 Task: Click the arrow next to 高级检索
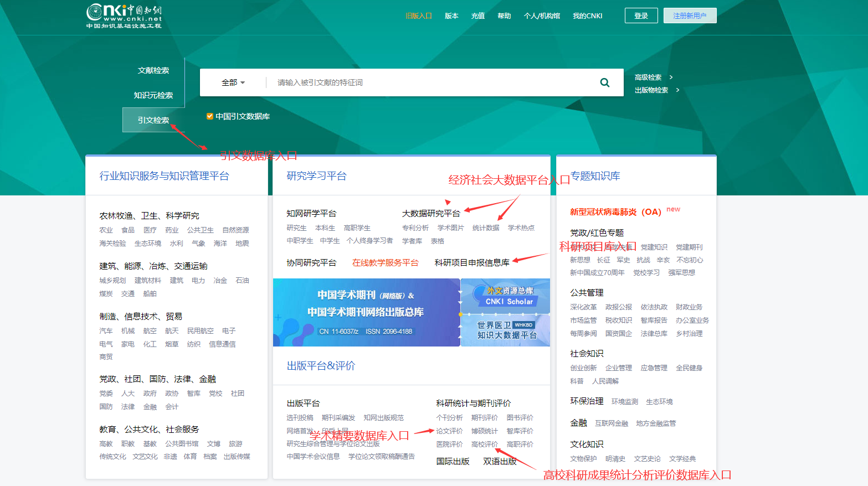click(x=671, y=77)
